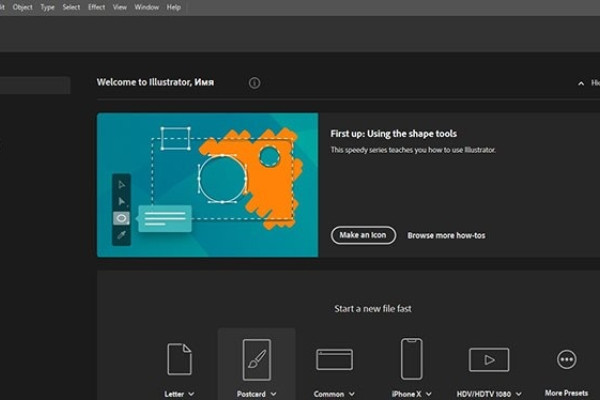Image resolution: width=600 pixels, height=400 pixels.
Task: Follow the Browse more how-tos link
Action: (445, 235)
